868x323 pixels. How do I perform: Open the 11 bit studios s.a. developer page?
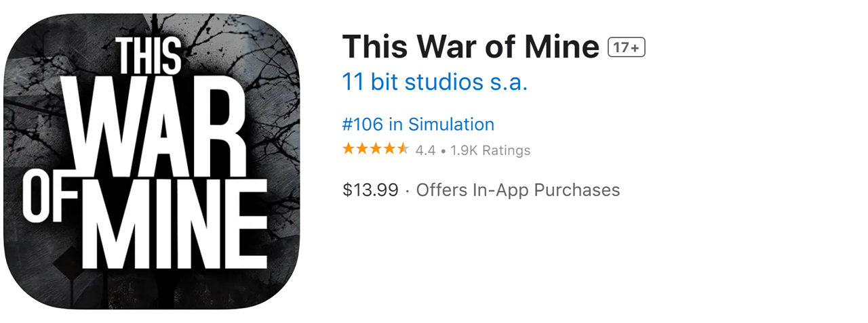pos(435,82)
